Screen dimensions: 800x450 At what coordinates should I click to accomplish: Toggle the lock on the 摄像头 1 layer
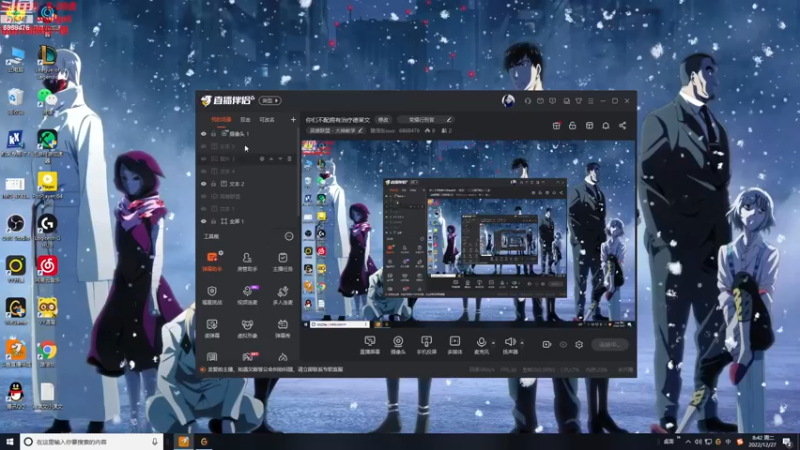click(213, 134)
